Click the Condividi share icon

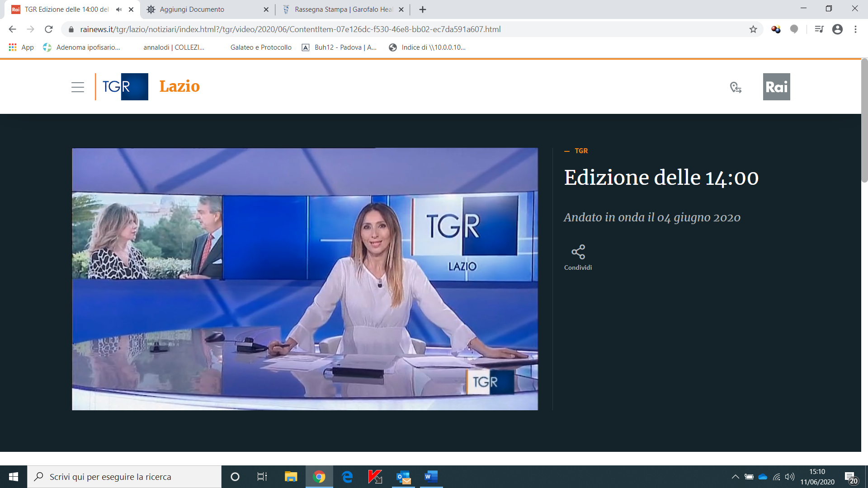pyautogui.click(x=578, y=252)
